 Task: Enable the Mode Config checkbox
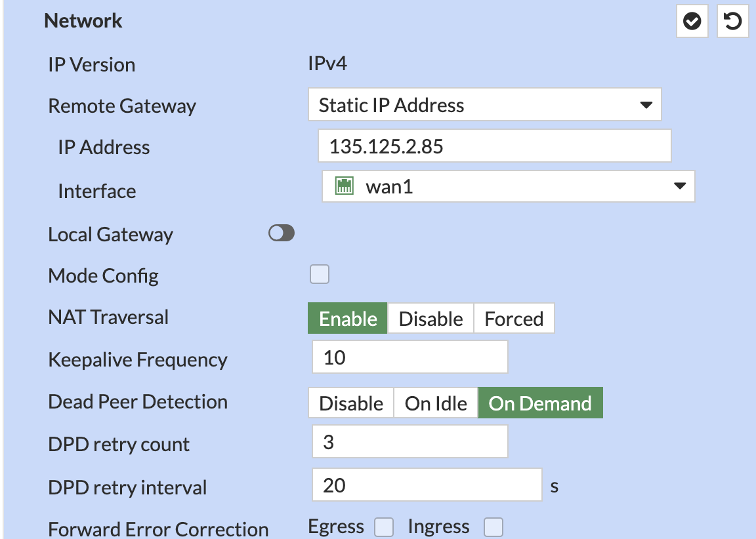click(320, 274)
